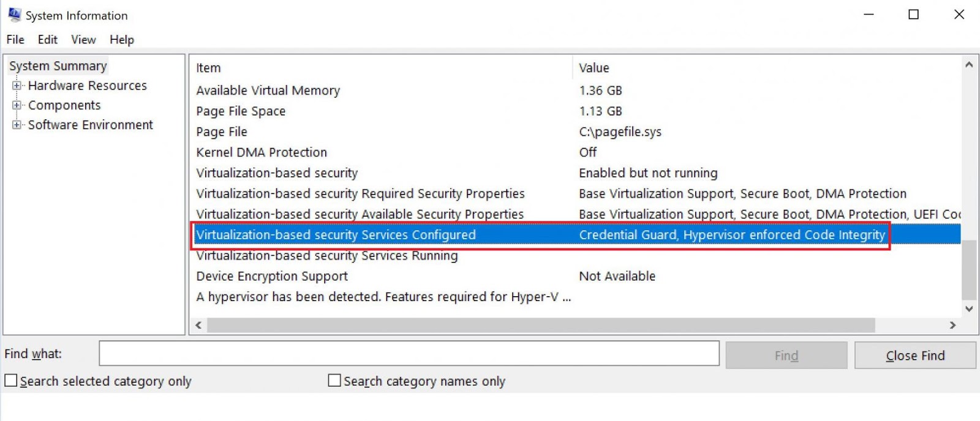The image size is (980, 421).
Task: Expand the Software Environment tree node
Action: 17,125
